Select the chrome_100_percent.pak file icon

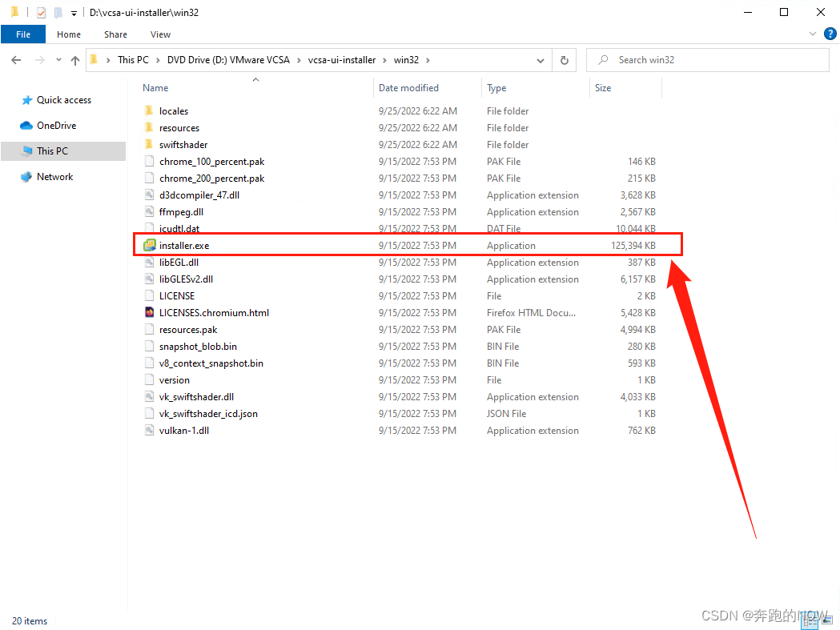(150, 161)
